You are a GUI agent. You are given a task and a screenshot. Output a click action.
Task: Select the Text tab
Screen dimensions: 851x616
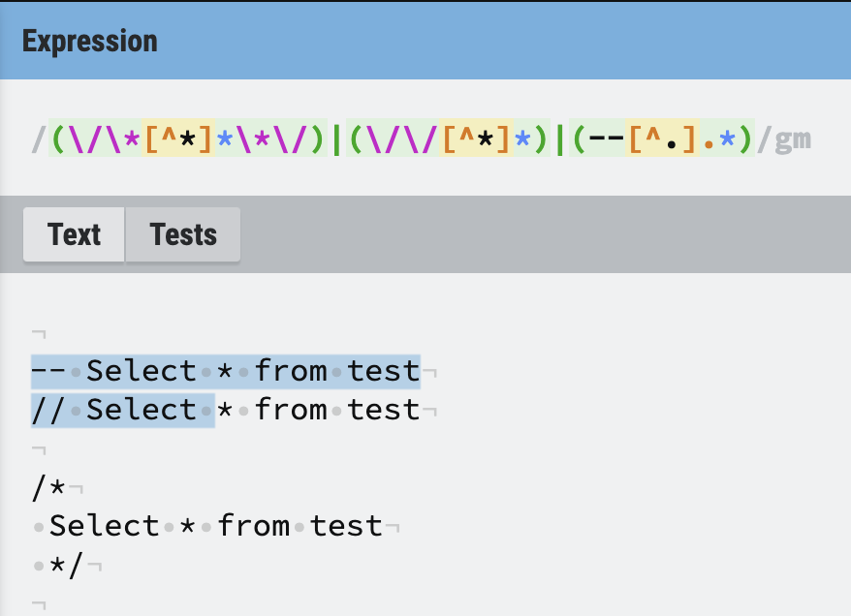pos(75,234)
